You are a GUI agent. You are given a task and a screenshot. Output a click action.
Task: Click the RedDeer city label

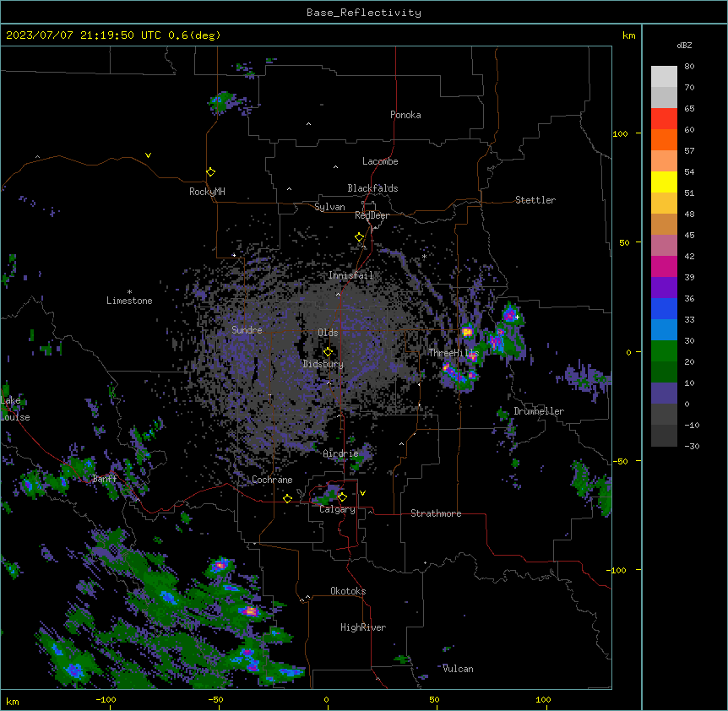pyautogui.click(x=372, y=215)
